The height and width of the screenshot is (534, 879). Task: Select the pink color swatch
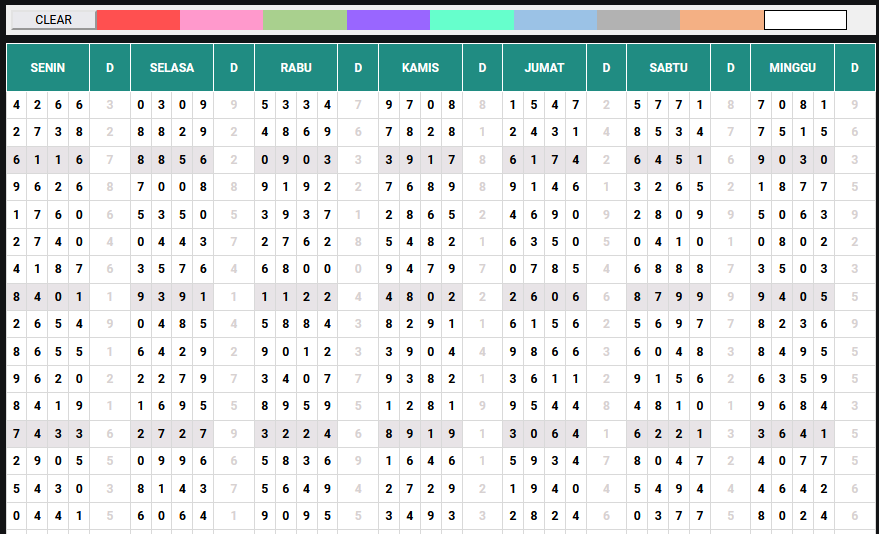pos(221,20)
